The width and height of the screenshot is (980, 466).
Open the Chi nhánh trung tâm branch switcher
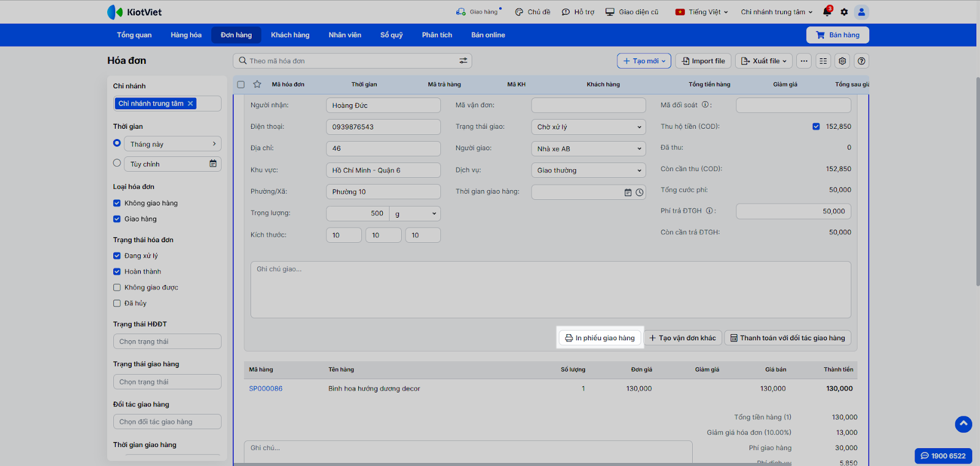coord(777,12)
